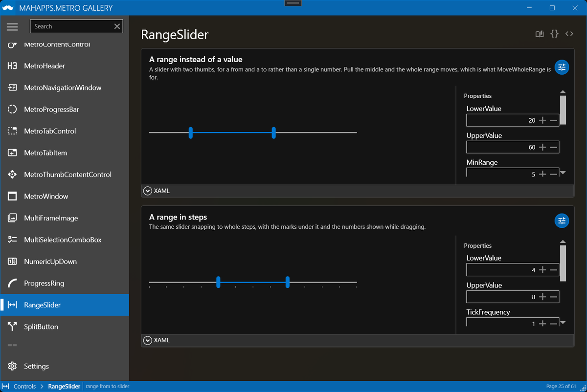Screen dimensions: 587x392
Task: Select the MetroWindow icon in the sidebar
Action: [13, 196]
